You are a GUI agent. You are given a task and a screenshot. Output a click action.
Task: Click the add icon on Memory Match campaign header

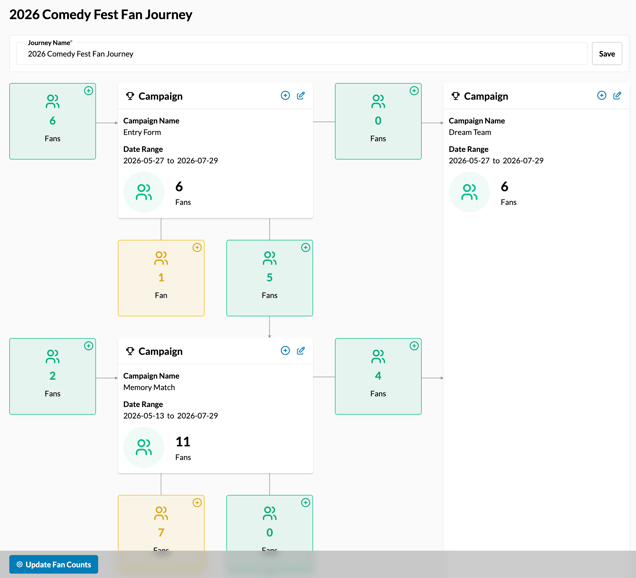pyautogui.click(x=285, y=350)
